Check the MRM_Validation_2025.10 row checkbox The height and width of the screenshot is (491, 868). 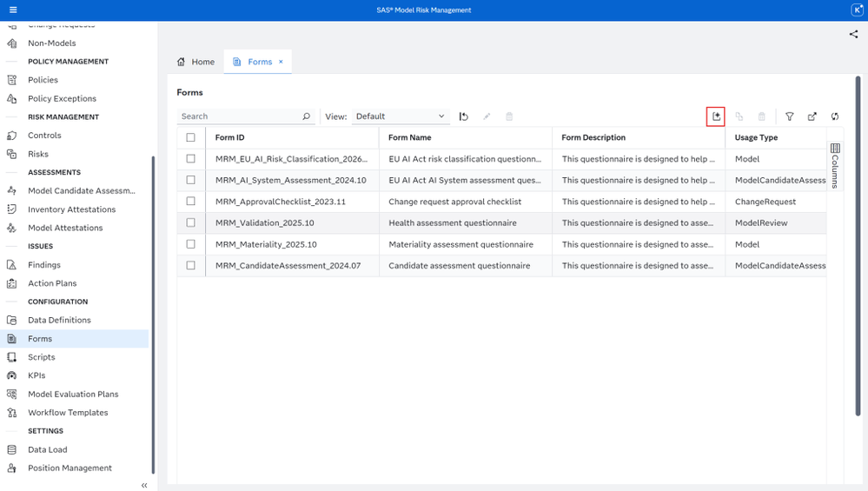(x=190, y=222)
